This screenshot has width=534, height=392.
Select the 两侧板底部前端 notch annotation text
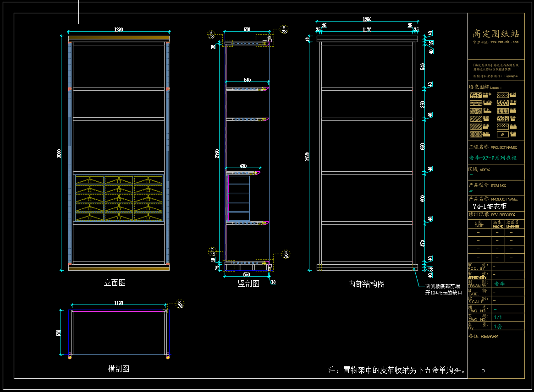[442, 286]
